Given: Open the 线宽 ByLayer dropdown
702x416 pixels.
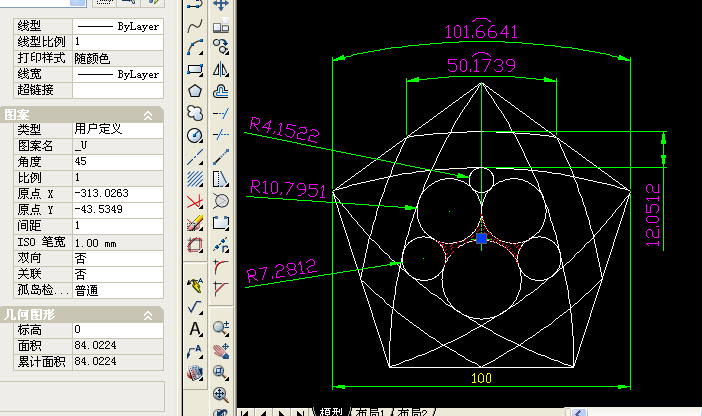Looking at the screenshot, I should pos(118,74).
